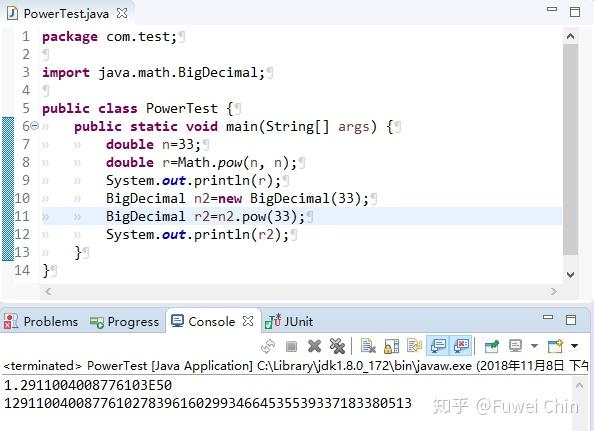594x431 pixels.
Task: Minimize the editor area
Action: pyautogui.click(x=552, y=9)
